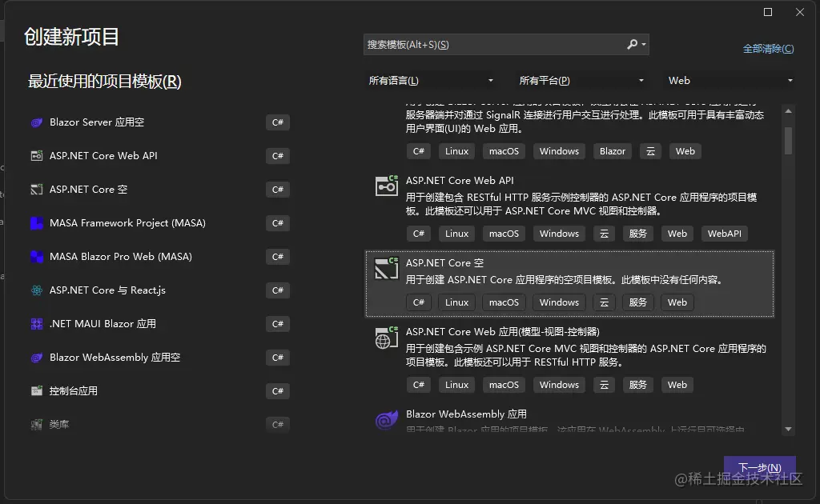Expand the search options arrow beside magnifier

(x=644, y=45)
